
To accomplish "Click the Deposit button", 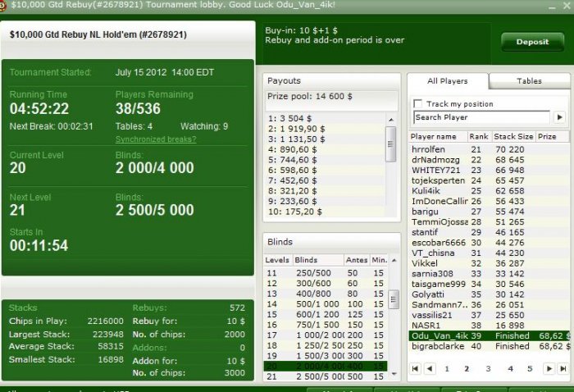I will click(532, 42).
